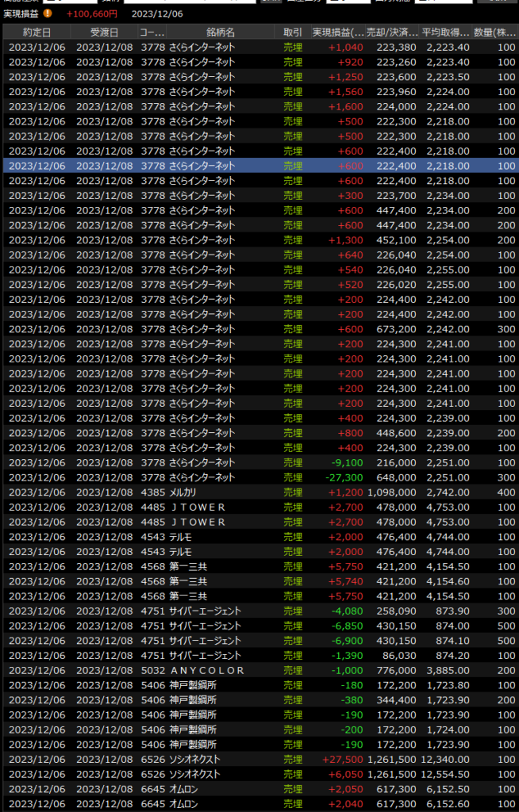Click the +100,660円 total realized profit value
This screenshot has width=519, height=812.
(92, 13)
